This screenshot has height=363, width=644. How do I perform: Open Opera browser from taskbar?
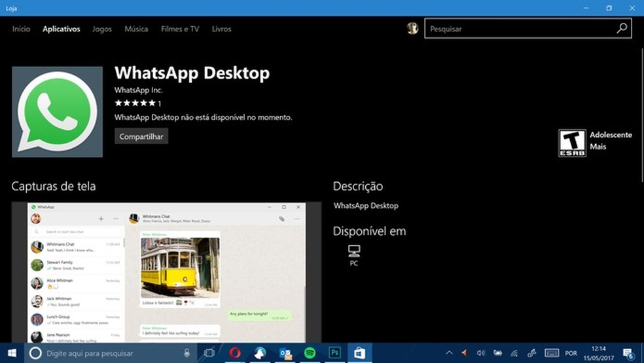coord(235,353)
